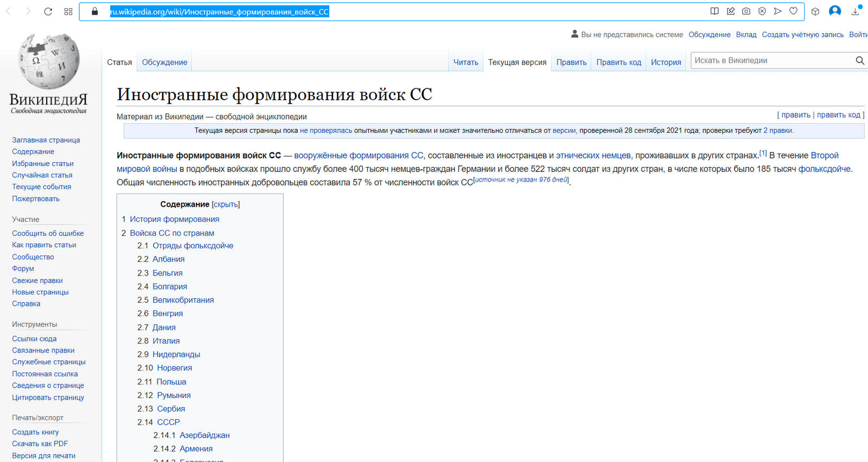The height and width of the screenshot is (462, 868).
Task: Bookmark the page with the heart icon
Action: coord(793,11)
